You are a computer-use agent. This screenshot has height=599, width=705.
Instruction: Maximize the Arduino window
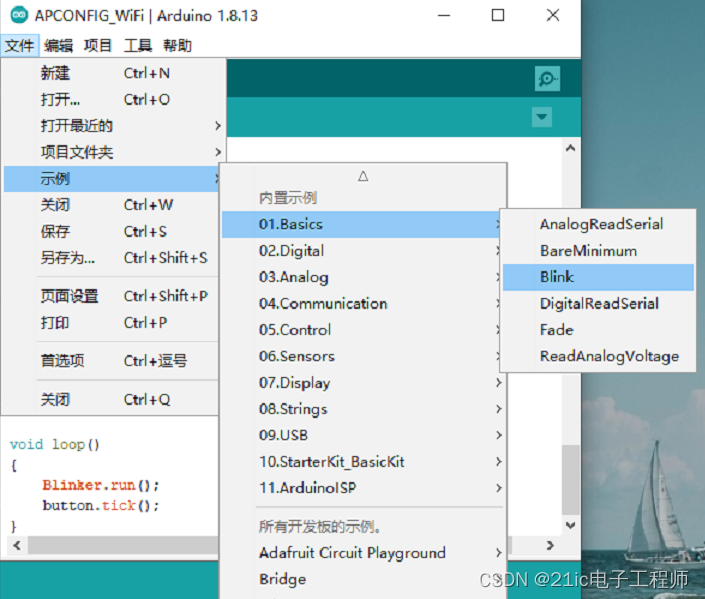tap(498, 15)
